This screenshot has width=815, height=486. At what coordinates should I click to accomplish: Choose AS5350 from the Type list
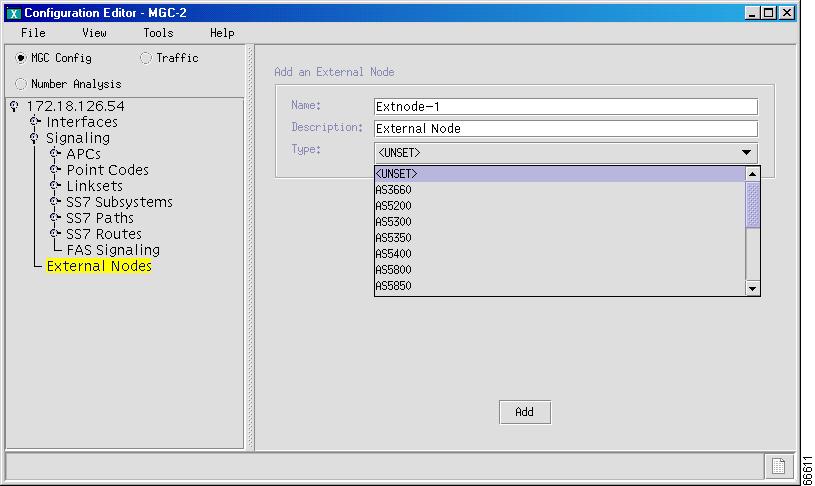pos(560,238)
